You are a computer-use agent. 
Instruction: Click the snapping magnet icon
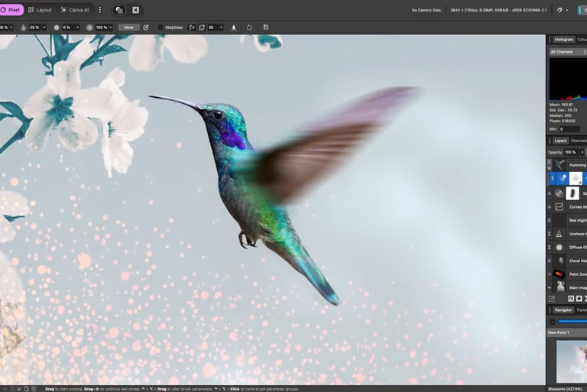click(x=559, y=10)
